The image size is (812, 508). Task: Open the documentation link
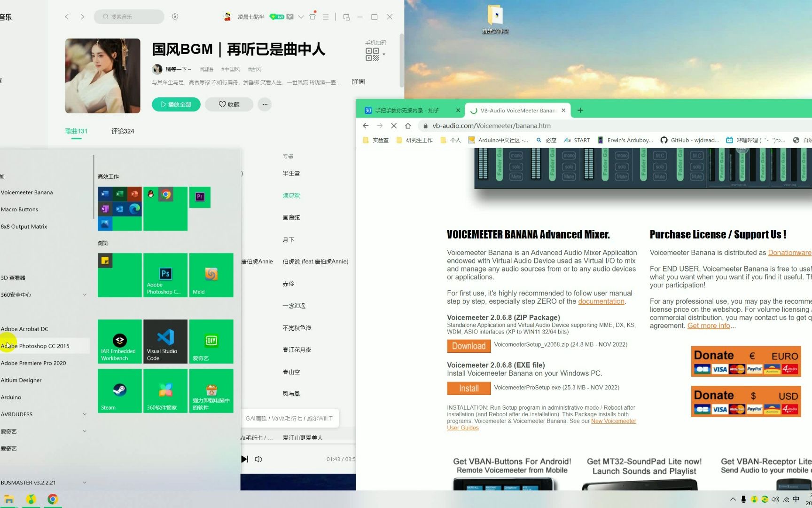601,302
